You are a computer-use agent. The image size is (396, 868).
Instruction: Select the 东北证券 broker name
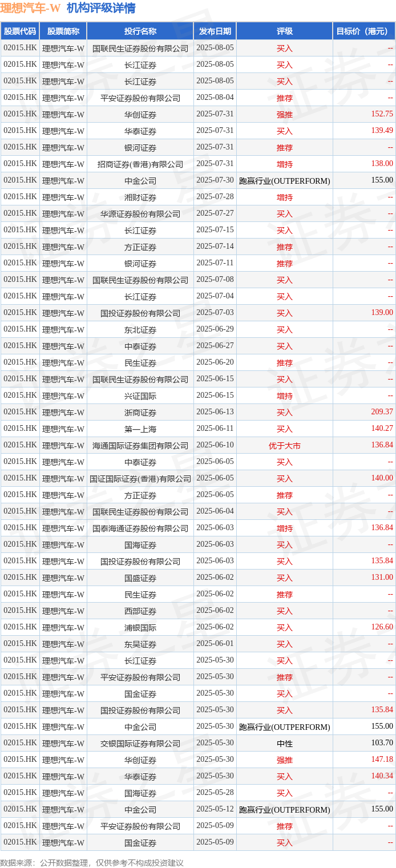pyautogui.click(x=140, y=330)
